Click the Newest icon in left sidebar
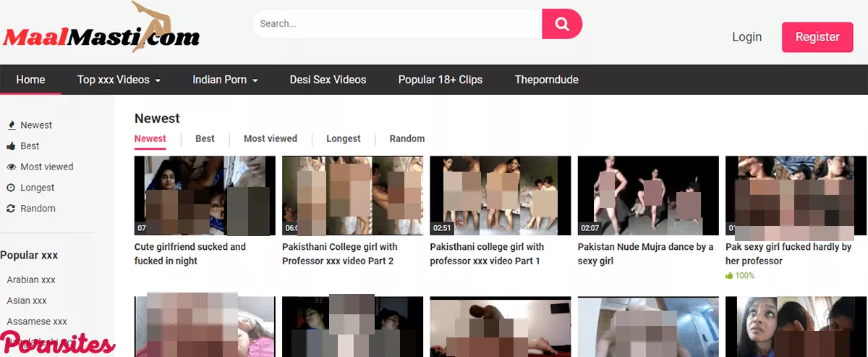 click(12, 125)
